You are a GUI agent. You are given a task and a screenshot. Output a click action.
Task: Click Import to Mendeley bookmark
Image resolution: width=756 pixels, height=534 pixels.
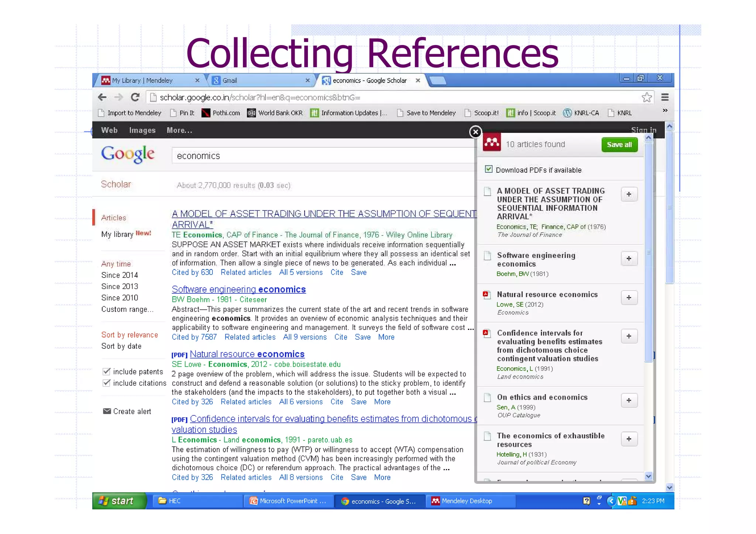pyautogui.click(x=130, y=113)
